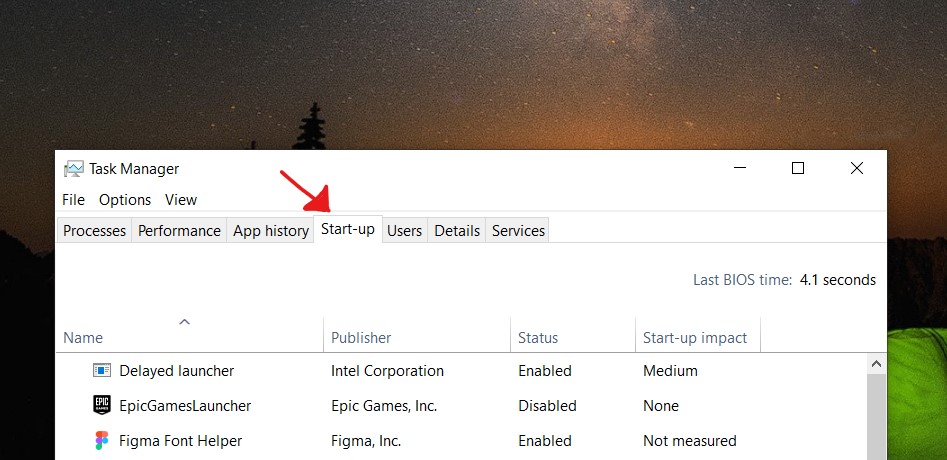Click the Task Manager title bar icon

tap(74, 169)
